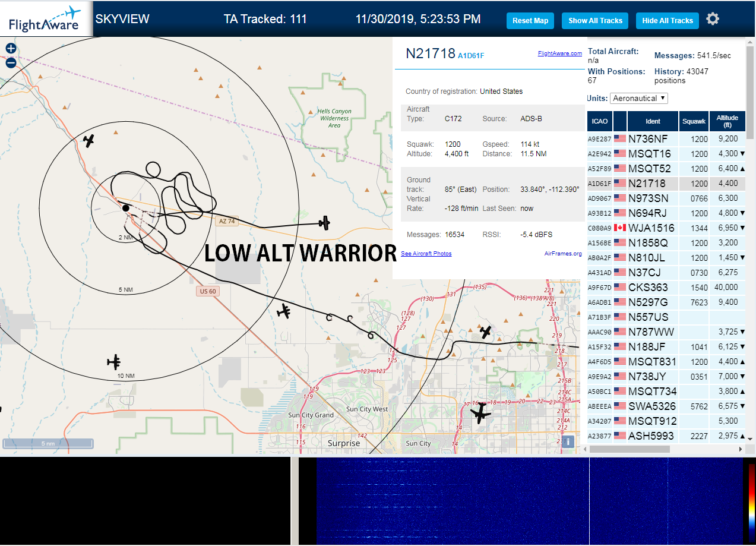
Task: Select highlighted row N21718
Action: (666, 183)
